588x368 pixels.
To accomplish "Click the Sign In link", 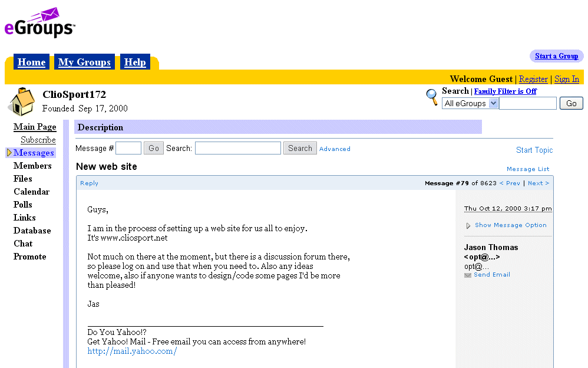I will pyautogui.click(x=567, y=79).
